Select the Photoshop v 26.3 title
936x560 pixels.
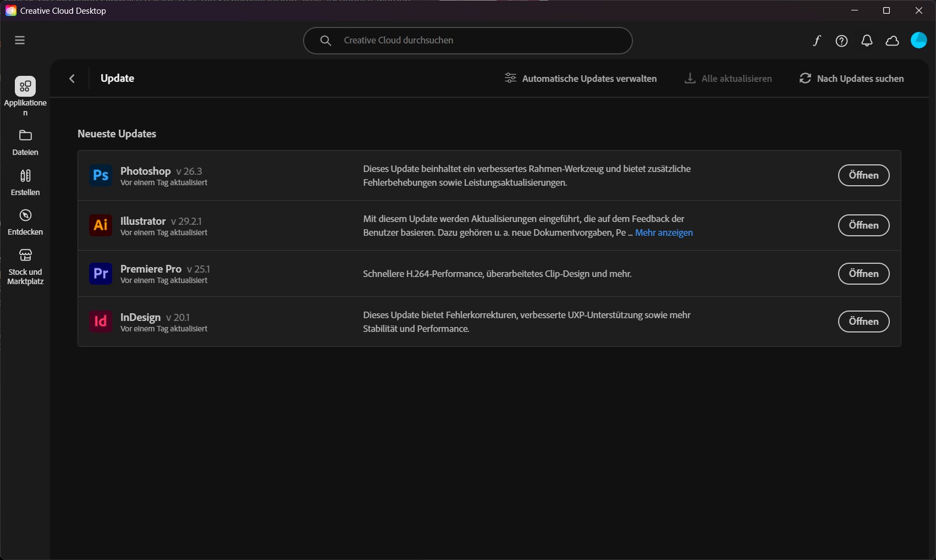pyautogui.click(x=161, y=171)
